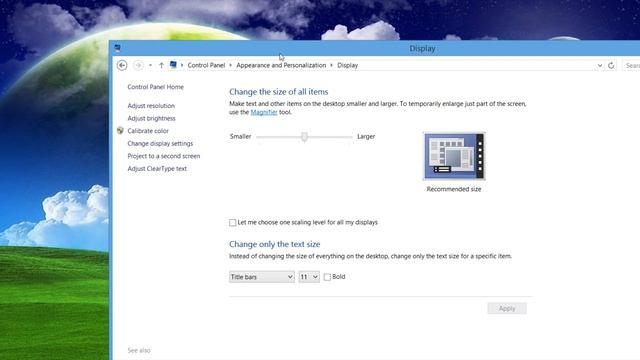Click the Recommended size preview image
The image size is (640, 360).
coord(454,156)
